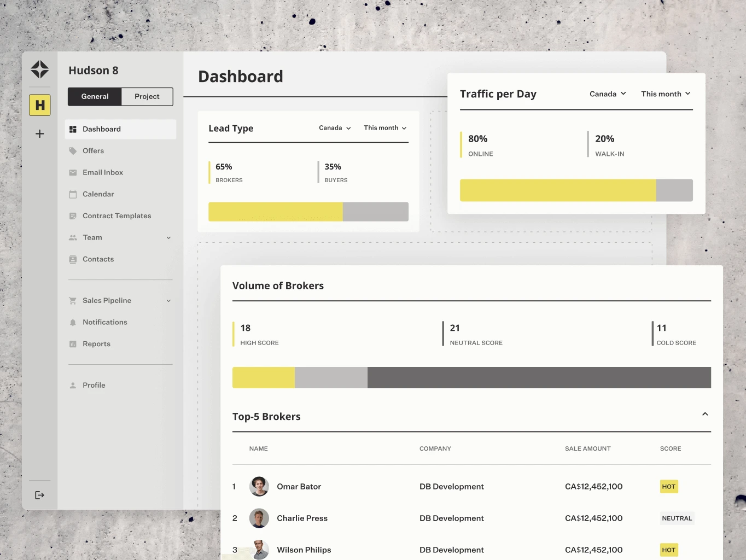Viewport: 746px width, 560px height.
Task: Click the yellow H workspace tile
Action: [x=39, y=105]
